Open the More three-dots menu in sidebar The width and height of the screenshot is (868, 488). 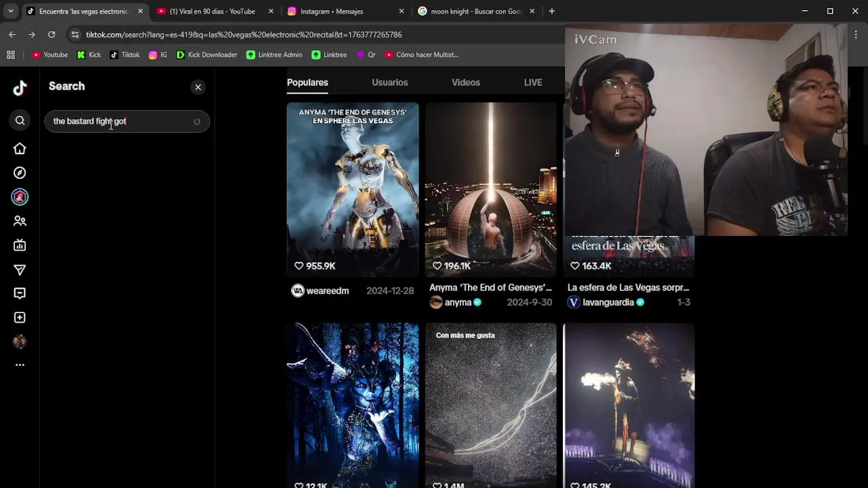(20, 365)
